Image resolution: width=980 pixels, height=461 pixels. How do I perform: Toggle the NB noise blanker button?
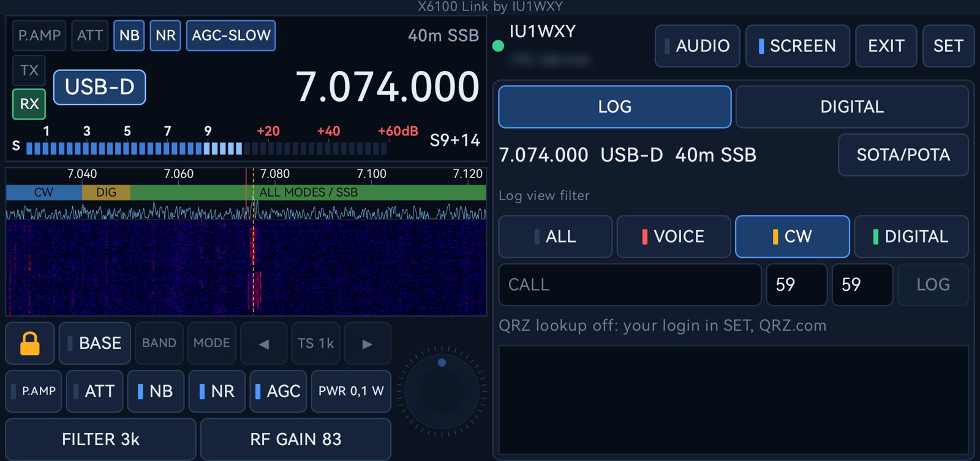156,391
